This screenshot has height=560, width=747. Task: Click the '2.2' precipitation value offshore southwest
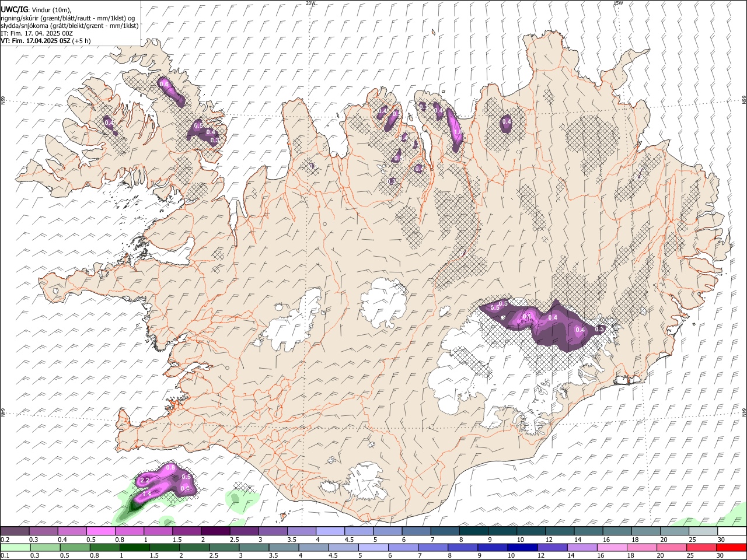click(145, 480)
